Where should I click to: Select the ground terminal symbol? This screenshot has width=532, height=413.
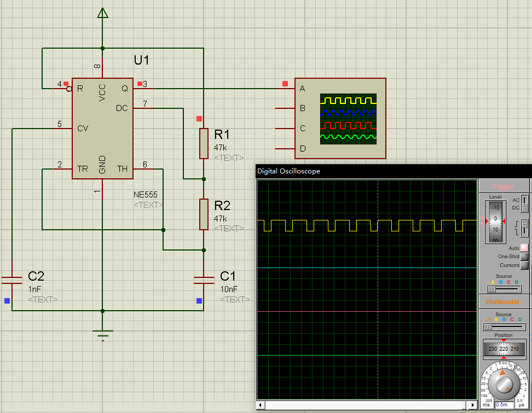point(102,333)
